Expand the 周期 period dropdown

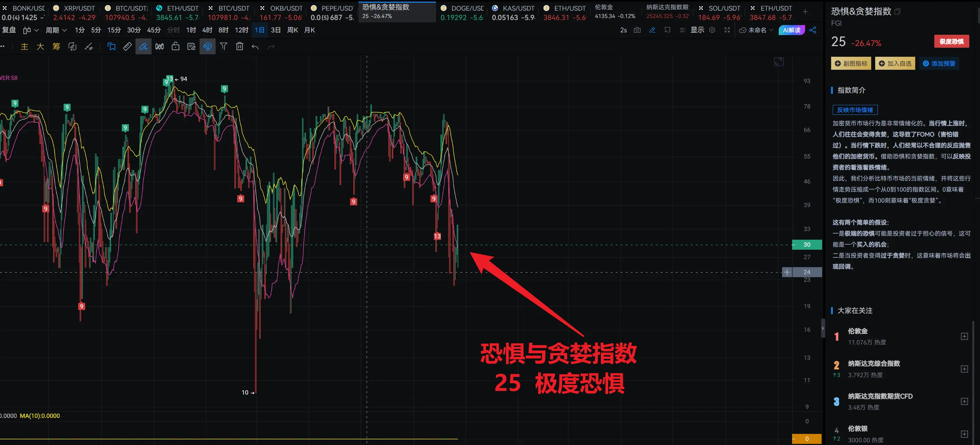pos(56,30)
